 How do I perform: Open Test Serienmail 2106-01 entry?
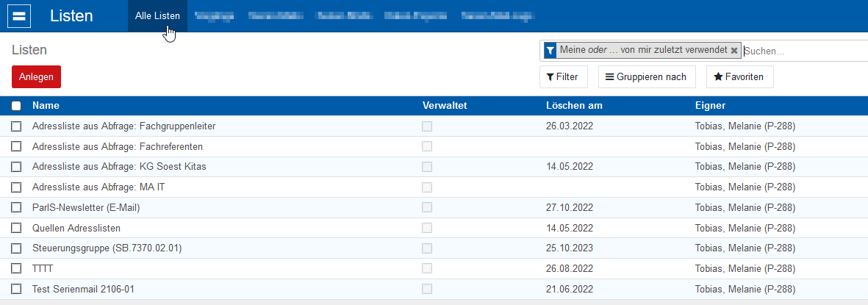83,290
